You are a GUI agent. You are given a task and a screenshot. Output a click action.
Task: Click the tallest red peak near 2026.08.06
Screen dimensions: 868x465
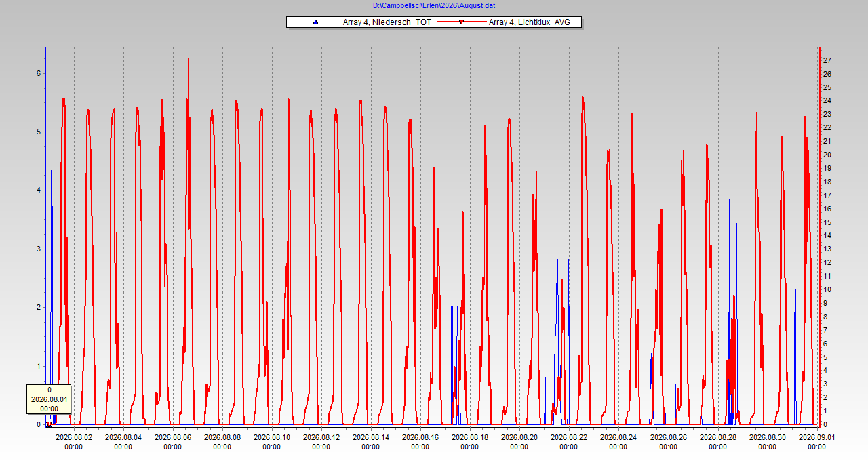pyautogui.click(x=189, y=60)
